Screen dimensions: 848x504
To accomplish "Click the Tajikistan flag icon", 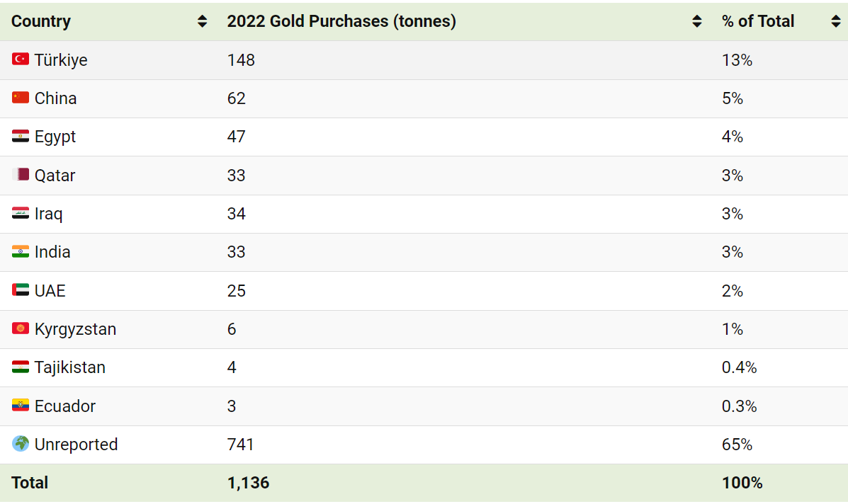I will [21, 367].
